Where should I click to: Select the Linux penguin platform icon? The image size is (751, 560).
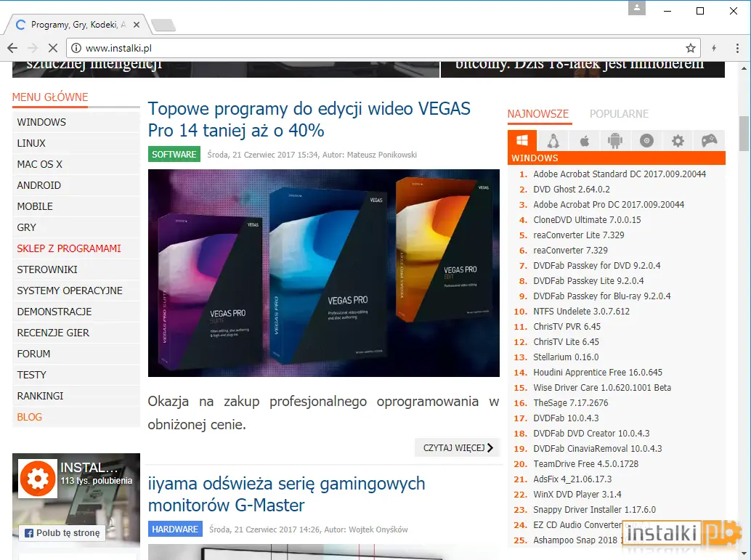coord(553,141)
